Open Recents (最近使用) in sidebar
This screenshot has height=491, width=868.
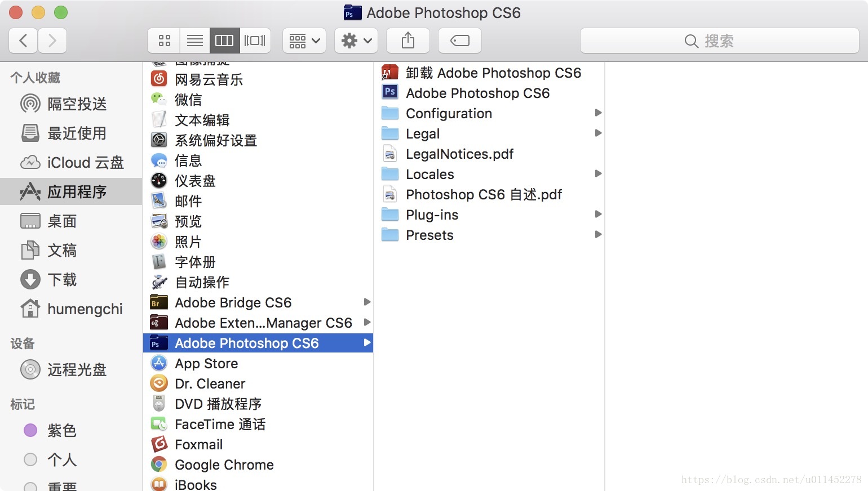(71, 133)
